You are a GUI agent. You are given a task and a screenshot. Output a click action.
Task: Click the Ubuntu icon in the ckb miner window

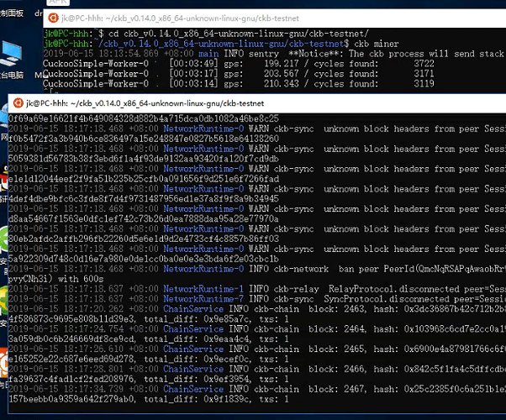53,18
